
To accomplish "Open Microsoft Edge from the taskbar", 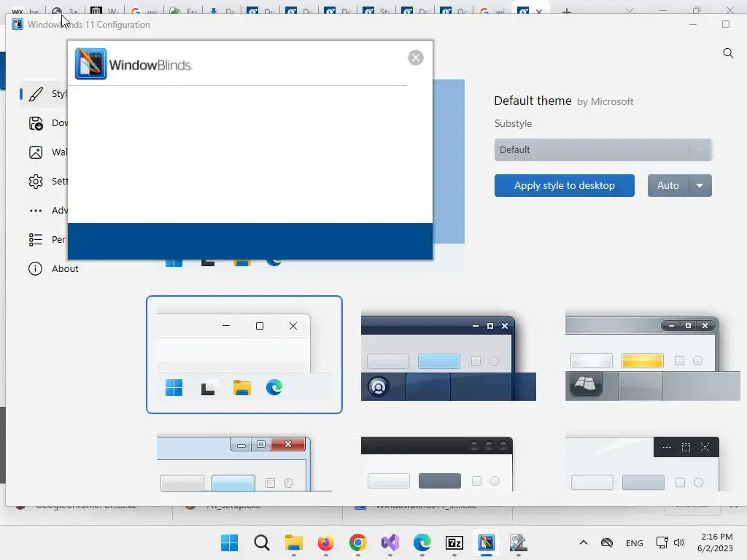I will [422, 542].
